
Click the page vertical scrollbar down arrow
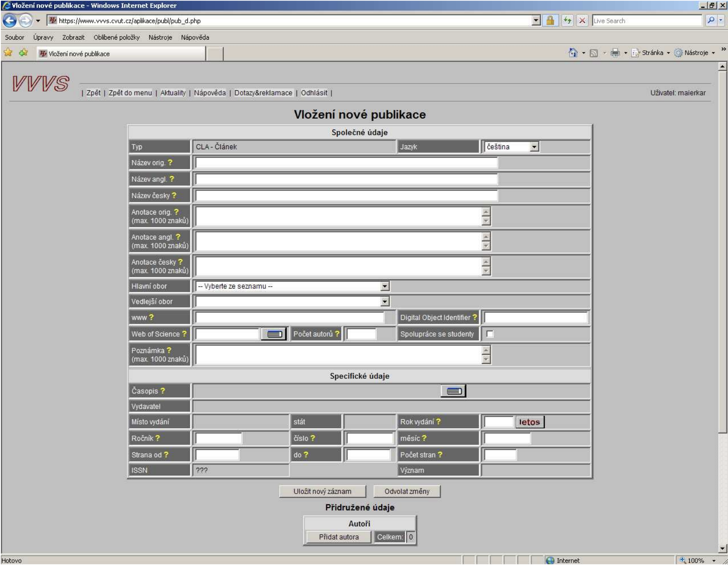tap(722, 548)
